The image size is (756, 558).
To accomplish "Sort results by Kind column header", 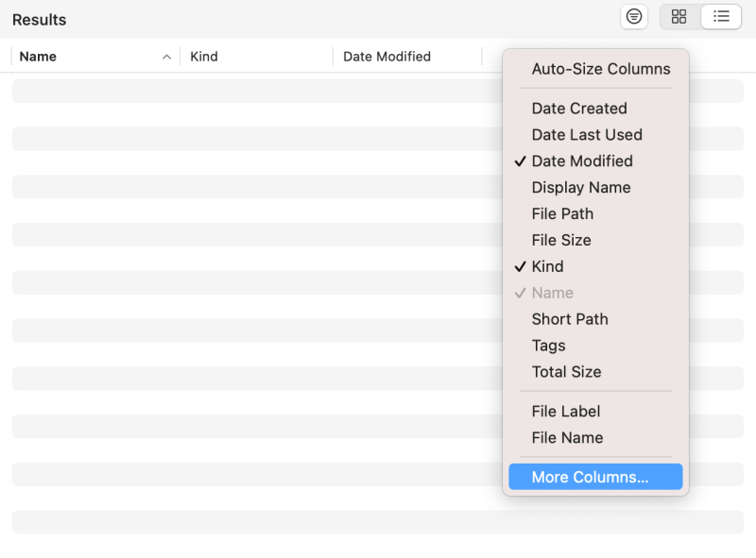I will pos(256,57).
